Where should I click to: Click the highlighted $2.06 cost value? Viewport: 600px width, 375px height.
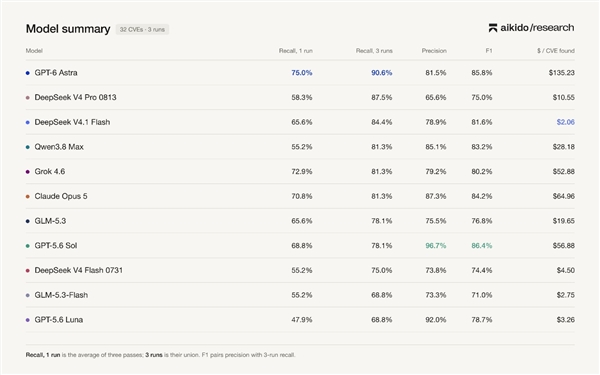[x=566, y=122]
